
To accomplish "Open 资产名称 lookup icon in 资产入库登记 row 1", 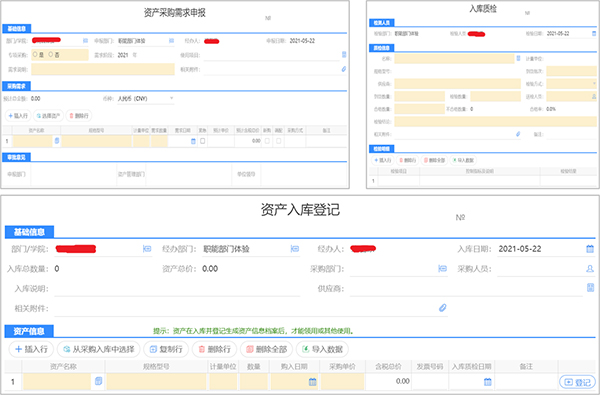I will [x=98, y=381].
